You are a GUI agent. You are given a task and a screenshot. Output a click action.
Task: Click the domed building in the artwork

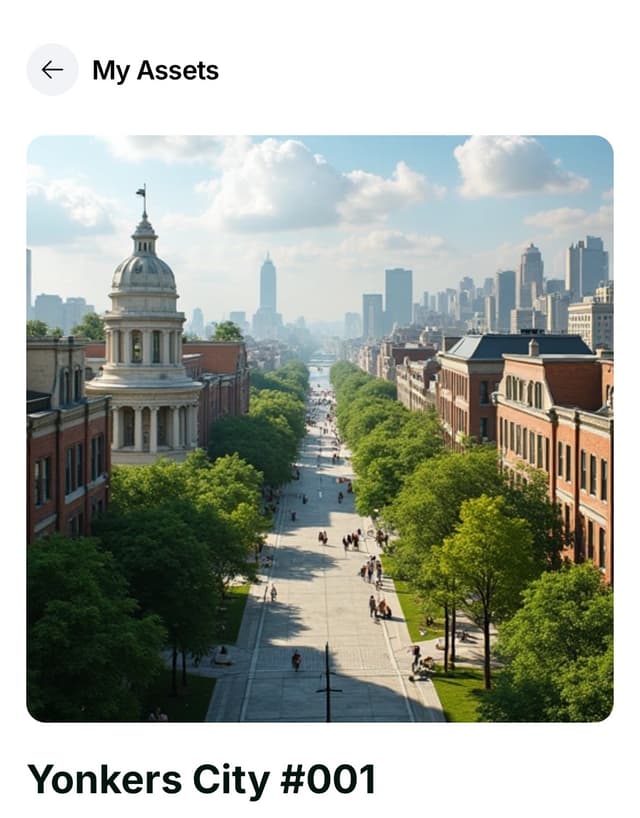[x=143, y=339]
